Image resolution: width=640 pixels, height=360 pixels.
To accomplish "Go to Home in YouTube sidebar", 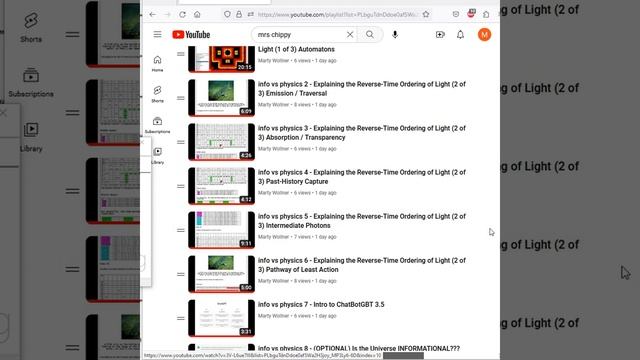I will tap(158, 63).
